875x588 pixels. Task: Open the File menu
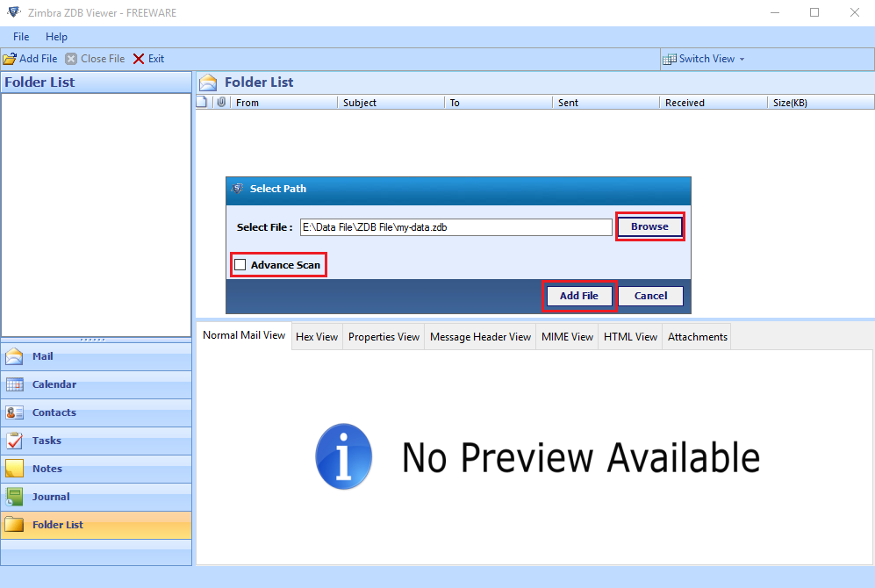tap(21, 37)
